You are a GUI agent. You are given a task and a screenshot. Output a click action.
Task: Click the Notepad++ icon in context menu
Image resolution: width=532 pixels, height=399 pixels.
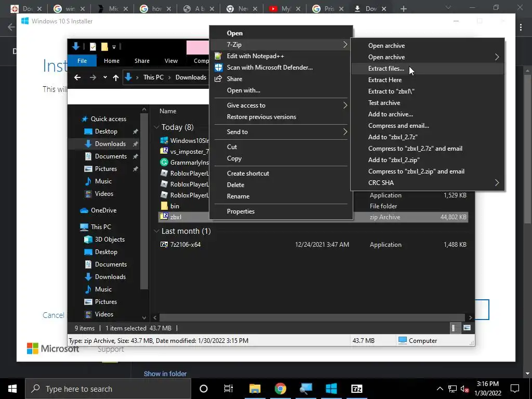click(x=218, y=56)
